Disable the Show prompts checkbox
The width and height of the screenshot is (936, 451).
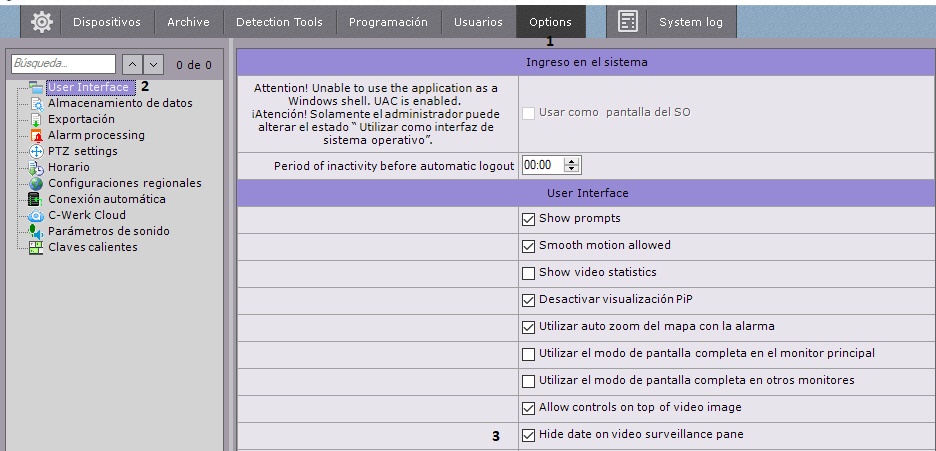click(x=528, y=218)
